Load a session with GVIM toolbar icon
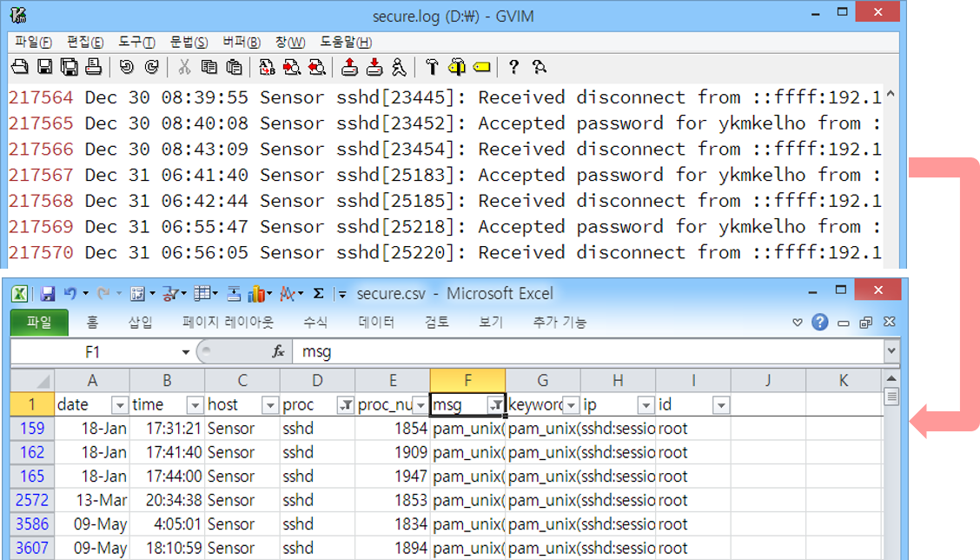 (x=349, y=67)
